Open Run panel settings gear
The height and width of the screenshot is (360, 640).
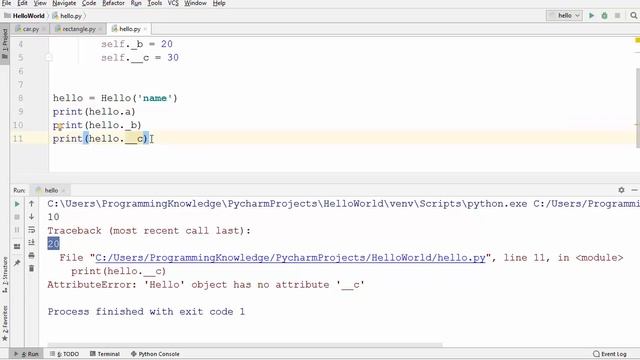[x=621, y=190]
